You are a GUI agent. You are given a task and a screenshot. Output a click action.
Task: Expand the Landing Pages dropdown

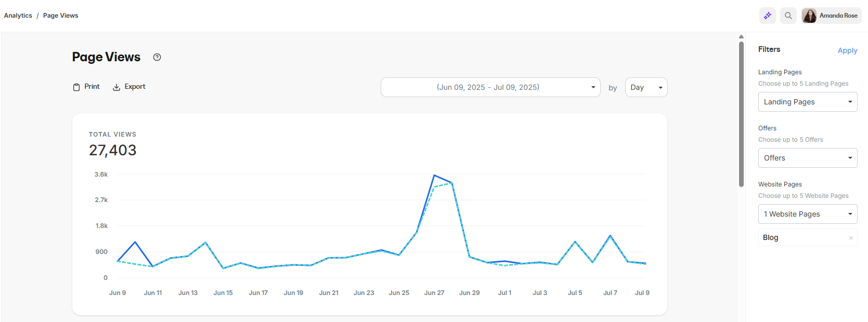pos(808,102)
